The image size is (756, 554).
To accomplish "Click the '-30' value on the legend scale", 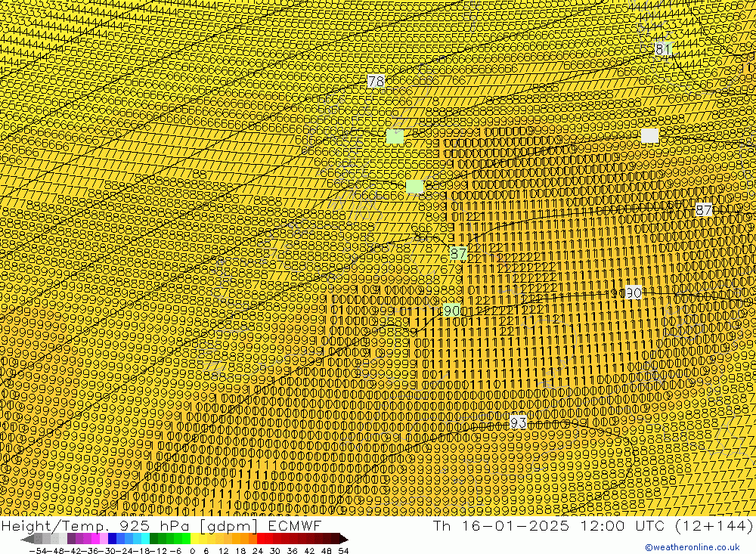I will [x=106, y=550].
